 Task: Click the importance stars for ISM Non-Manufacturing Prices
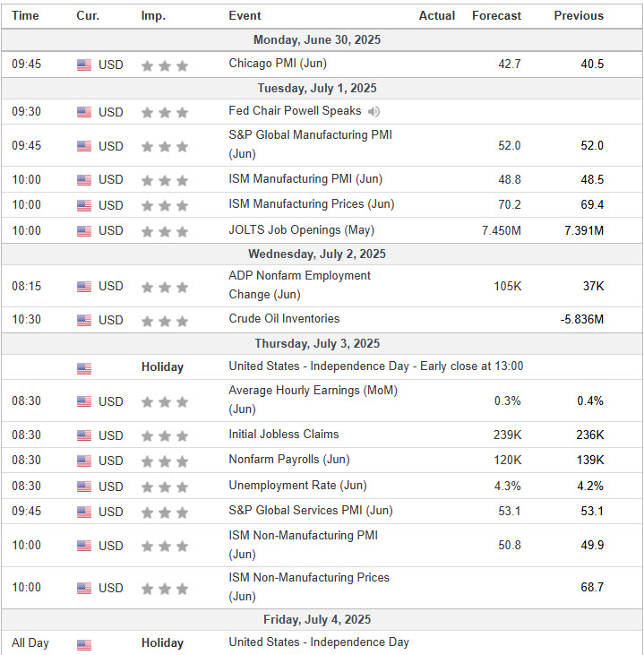coord(165,589)
